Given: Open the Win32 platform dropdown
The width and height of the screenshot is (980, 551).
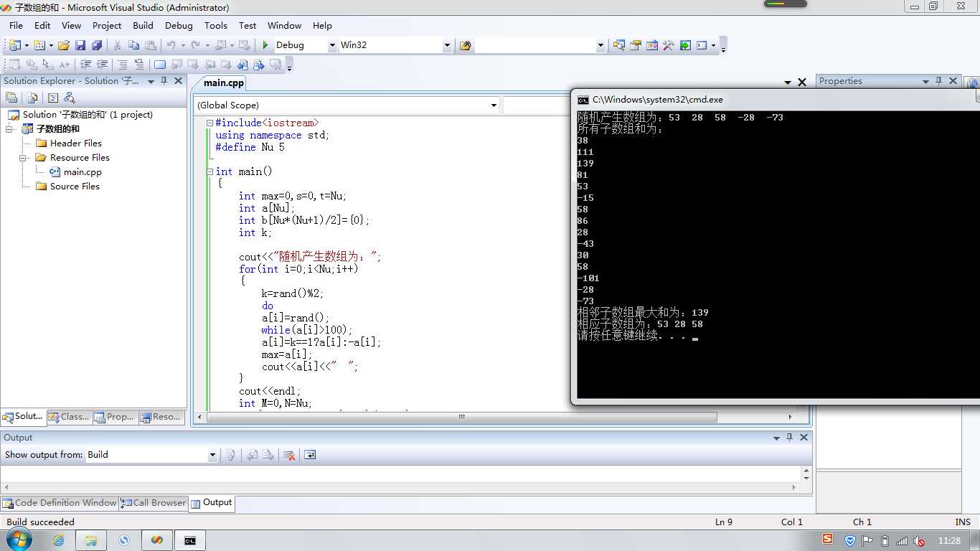Looking at the screenshot, I should tap(447, 45).
